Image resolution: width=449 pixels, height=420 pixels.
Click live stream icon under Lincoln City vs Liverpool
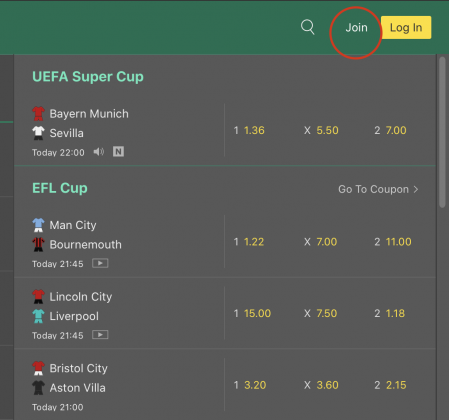pos(100,335)
